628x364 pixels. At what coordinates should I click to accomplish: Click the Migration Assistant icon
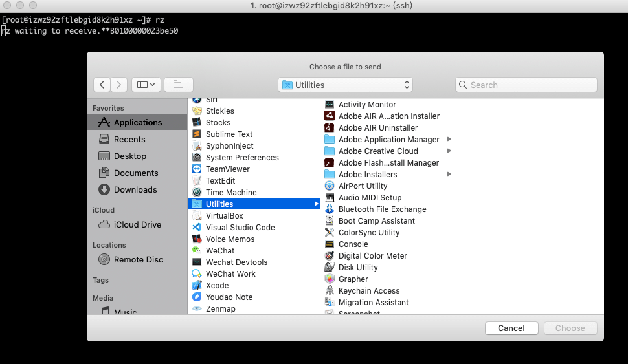pos(330,301)
